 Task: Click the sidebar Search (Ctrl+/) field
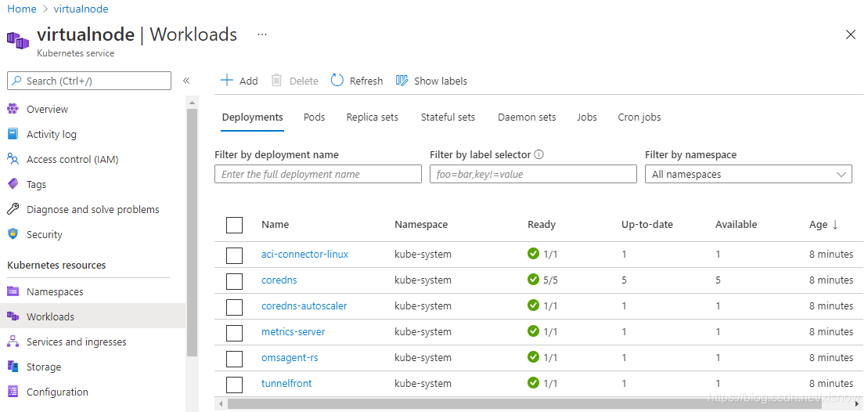89,81
